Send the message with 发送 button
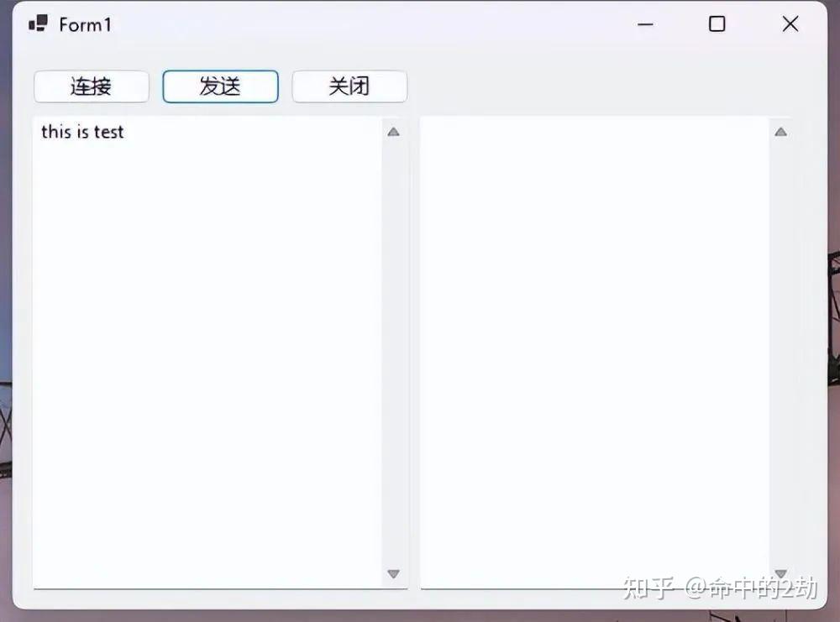Viewport: 840px width, 622px height. tap(220, 86)
